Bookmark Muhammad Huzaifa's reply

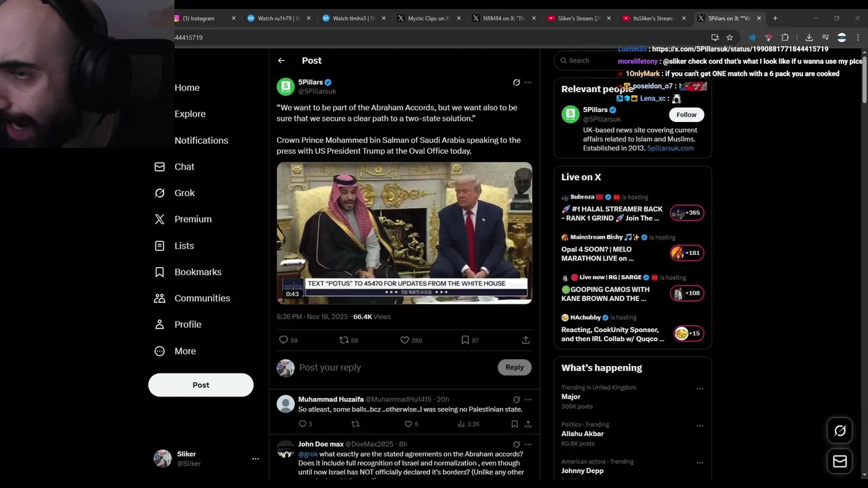coord(515,424)
